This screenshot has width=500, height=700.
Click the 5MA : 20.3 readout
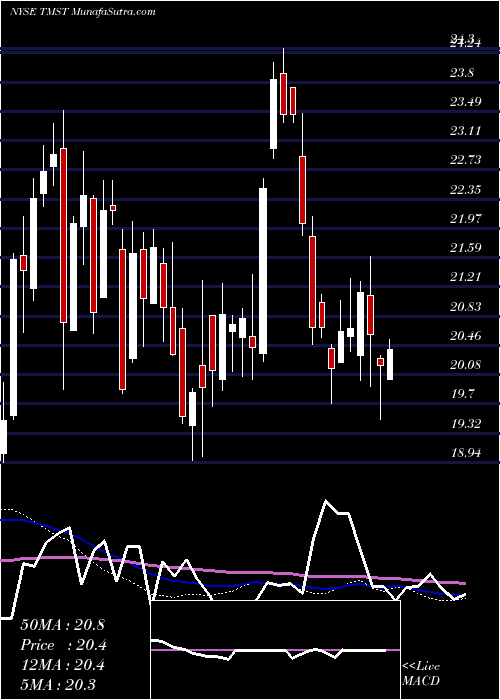[x=58, y=684]
